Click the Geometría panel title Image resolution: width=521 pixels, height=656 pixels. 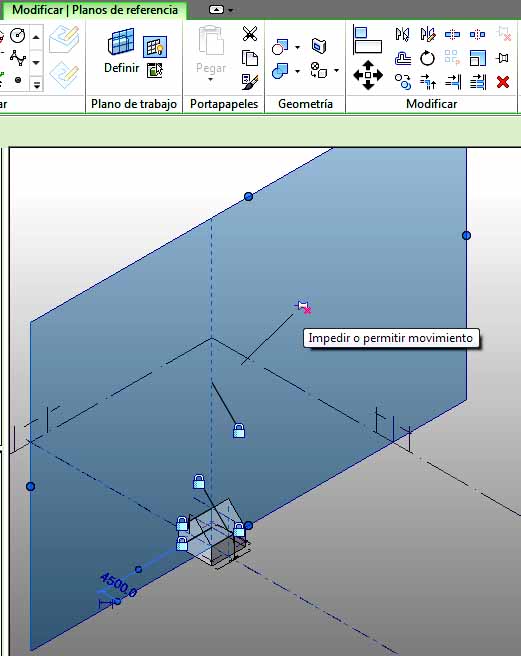pyautogui.click(x=305, y=104)
